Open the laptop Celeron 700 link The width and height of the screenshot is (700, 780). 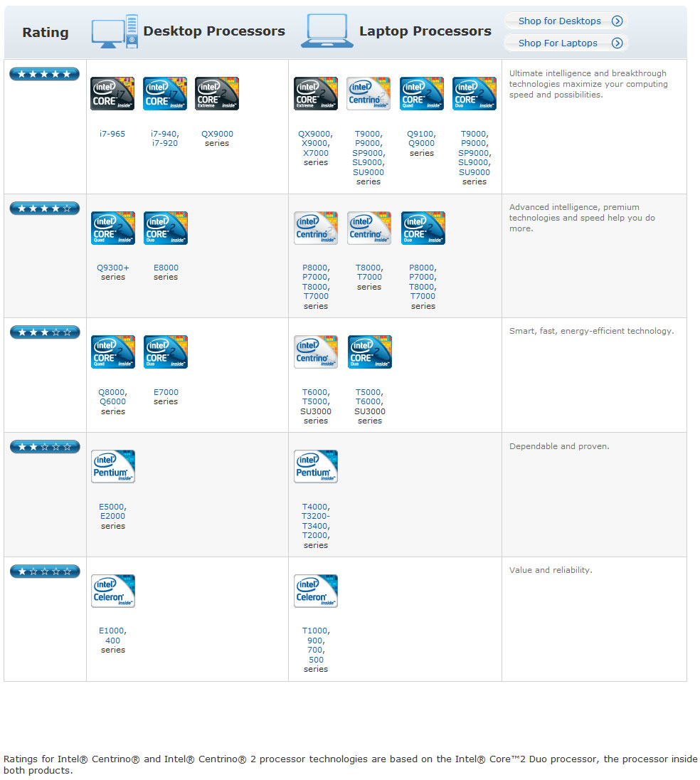pyautogui.click(x=316, y=650)
